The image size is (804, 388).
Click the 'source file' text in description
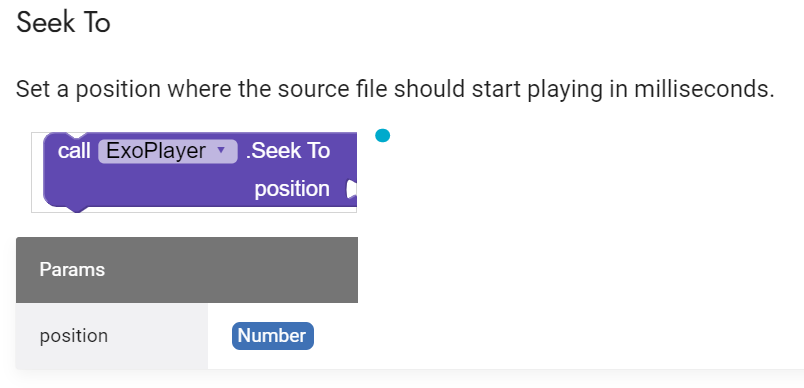click(333, 89)
